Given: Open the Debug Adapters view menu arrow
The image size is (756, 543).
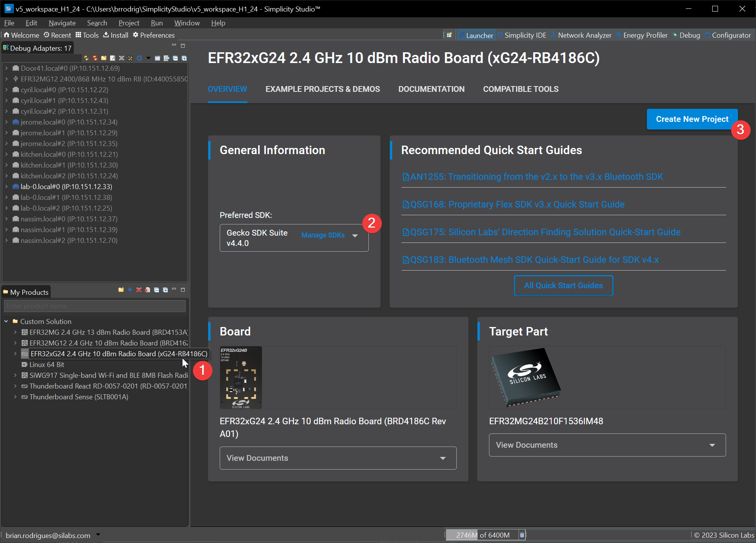Looking at the screenshot, I should (x=148, y=58).
